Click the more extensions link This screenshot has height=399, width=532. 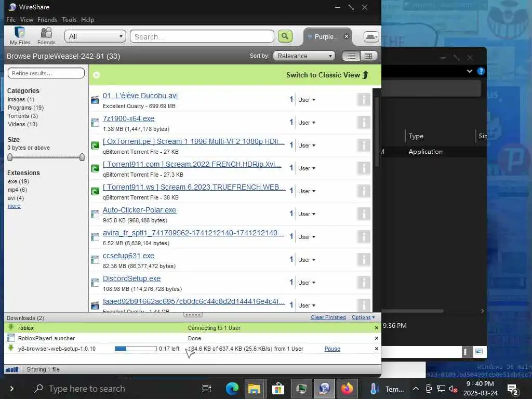[14, 206]
